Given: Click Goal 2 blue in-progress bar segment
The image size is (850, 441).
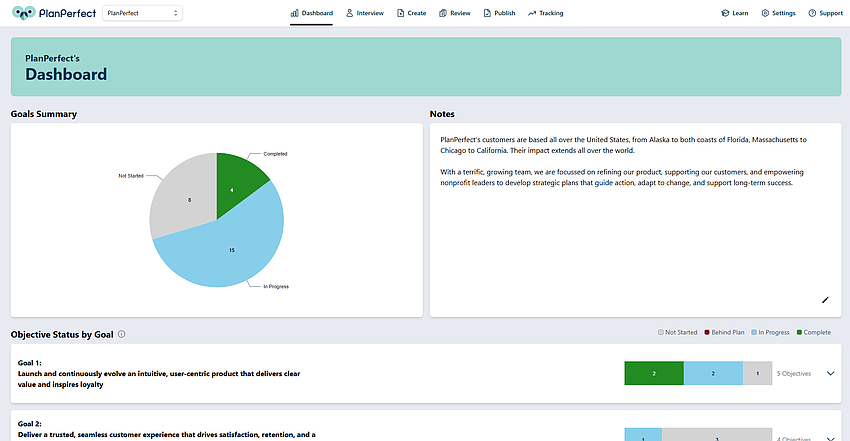Looking at the screenshot, I should (x=643, y=434).
